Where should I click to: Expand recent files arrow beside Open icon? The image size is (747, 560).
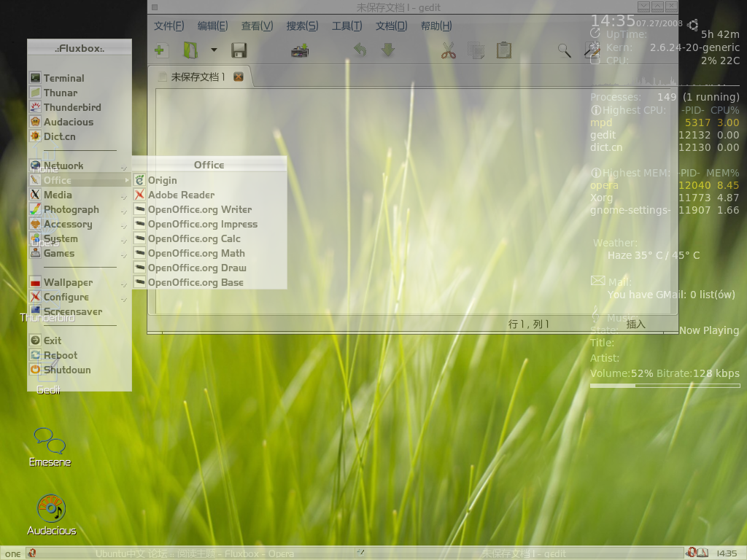pyautogui.click(x=214, y=50)
